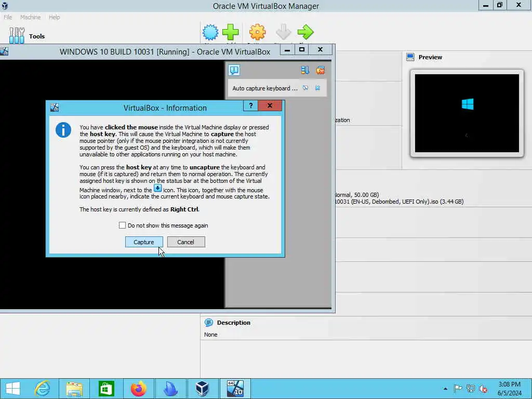
Task: Click the 'Right Ctrl' host key text
Action: click(184, 209)
